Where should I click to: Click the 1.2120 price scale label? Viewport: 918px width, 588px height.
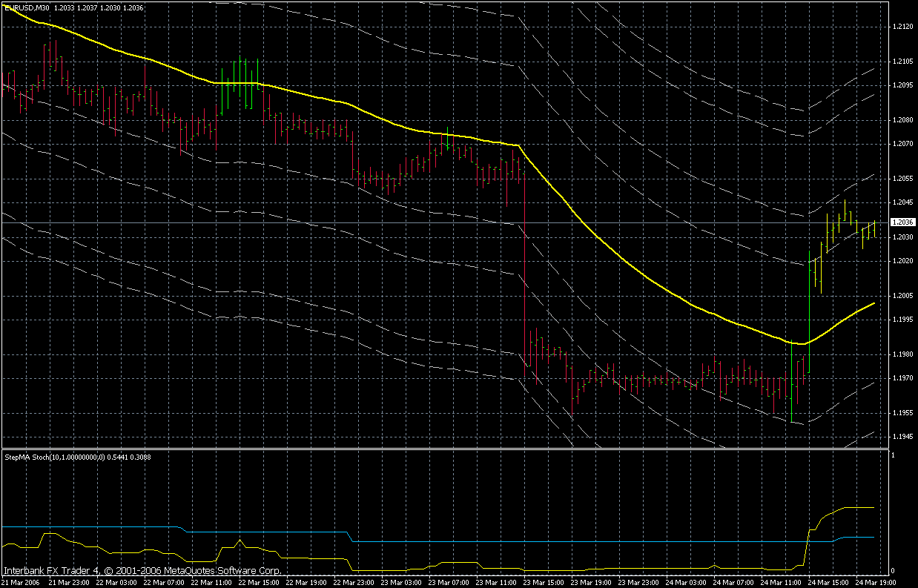(902, 27)
